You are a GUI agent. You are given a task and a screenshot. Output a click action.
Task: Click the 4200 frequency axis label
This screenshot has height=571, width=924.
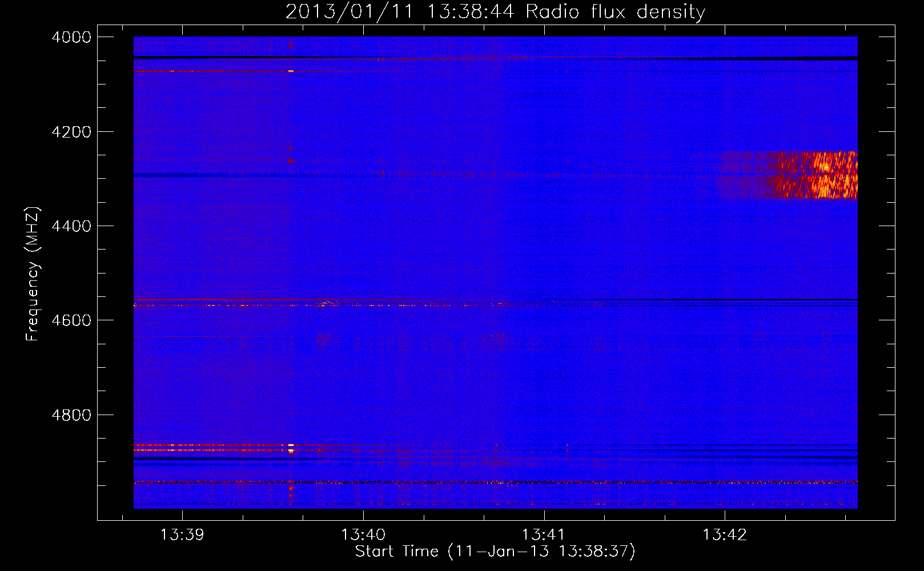point(71,132)
